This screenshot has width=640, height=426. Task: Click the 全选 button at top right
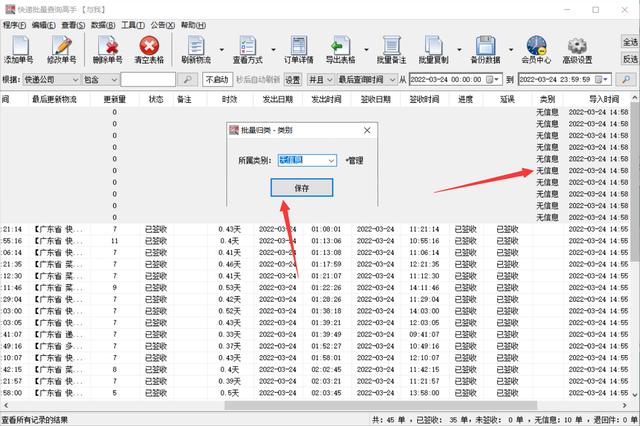click(630, 43)
